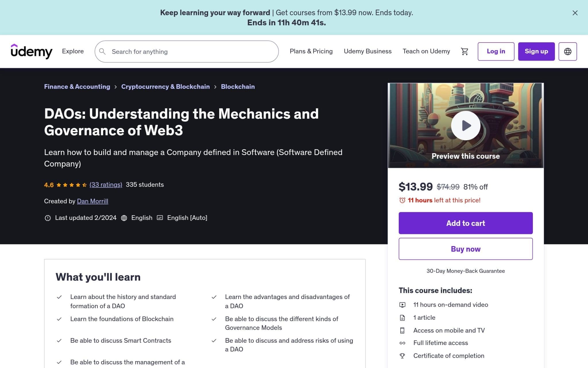Click the Buy now button
The width and height of the screenshot is (588, 368).
coord(465,249)
